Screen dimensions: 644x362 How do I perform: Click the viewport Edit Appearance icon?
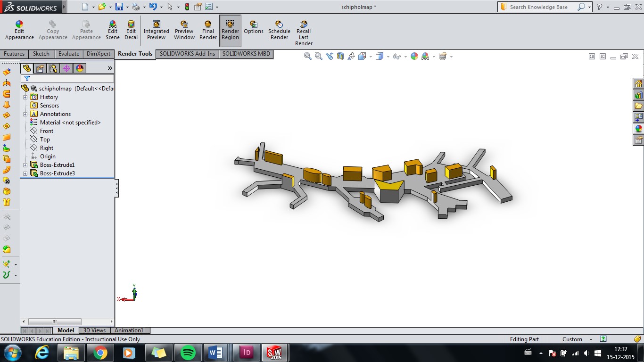pos(414,56)
